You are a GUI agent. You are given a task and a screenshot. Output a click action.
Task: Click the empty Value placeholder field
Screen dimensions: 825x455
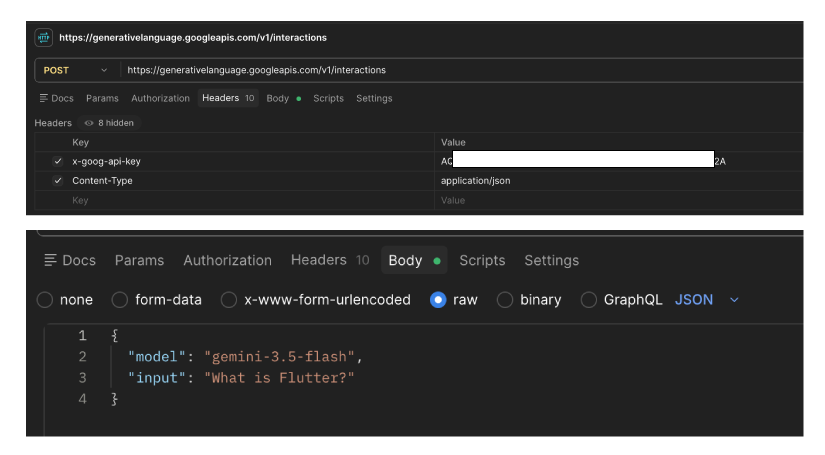(x=619, y=200)
